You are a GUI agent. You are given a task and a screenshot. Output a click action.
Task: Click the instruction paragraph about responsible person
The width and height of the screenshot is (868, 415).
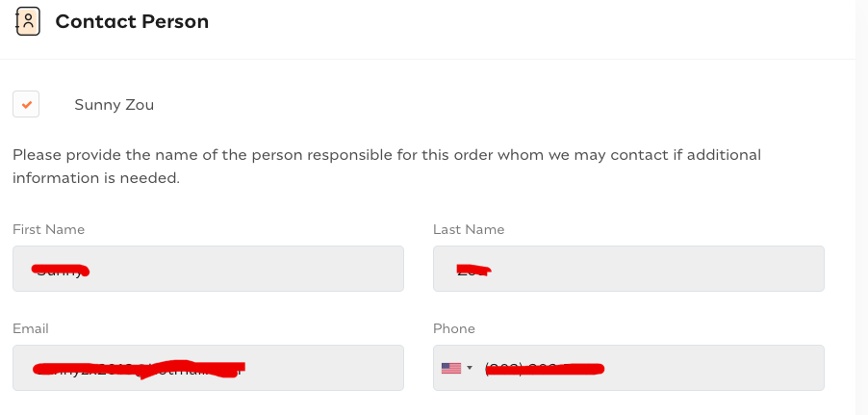tap(385, 166)
